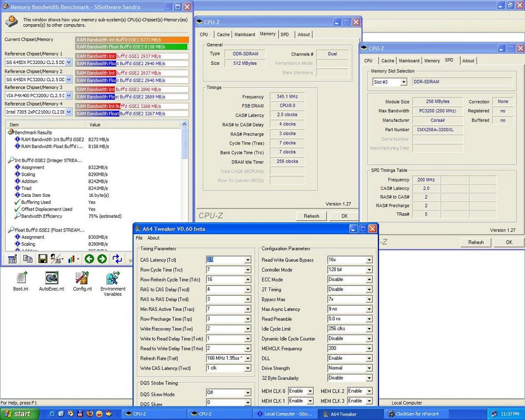This screenshot has height=420, width=525.
Task: Open Reference Chipset/Memory 4 dropdown
Action: [x=69, y=112]
